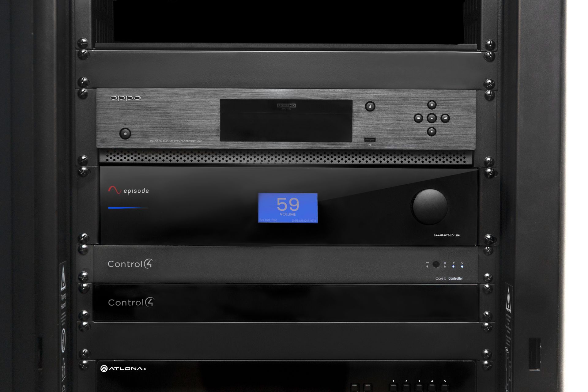This screenshot has height=392, width=588.
Task: Click the illuminated power LED on the Core 5
Action: [x=462, y=266]
